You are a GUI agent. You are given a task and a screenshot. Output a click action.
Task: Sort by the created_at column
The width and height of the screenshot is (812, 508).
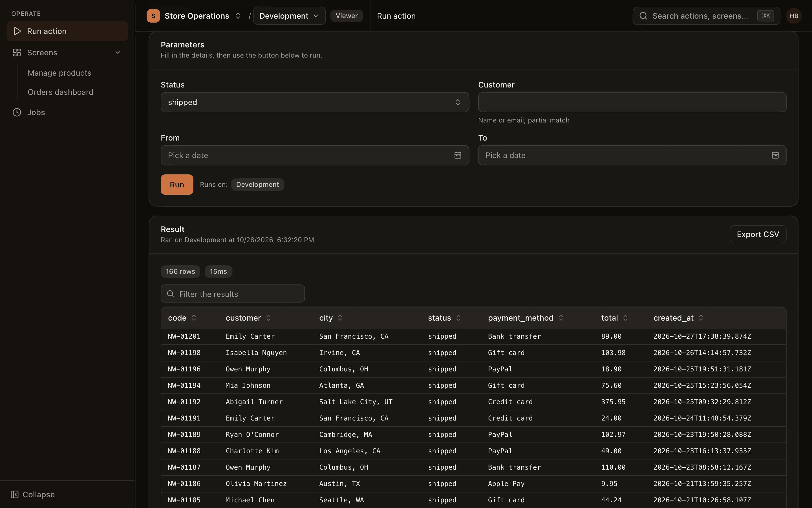678,318
